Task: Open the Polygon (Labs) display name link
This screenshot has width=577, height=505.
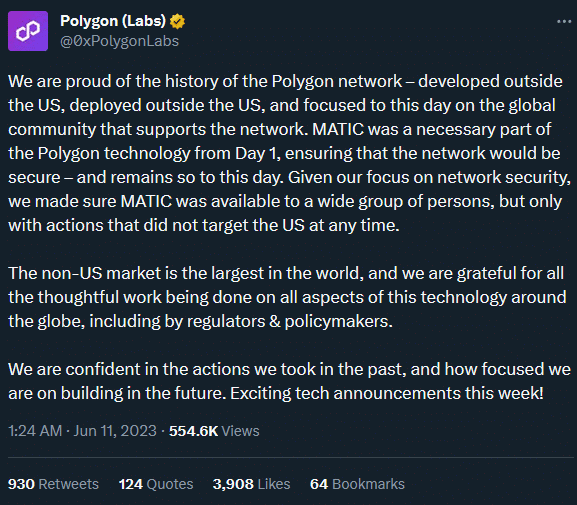Action: (x=113, y=21)
